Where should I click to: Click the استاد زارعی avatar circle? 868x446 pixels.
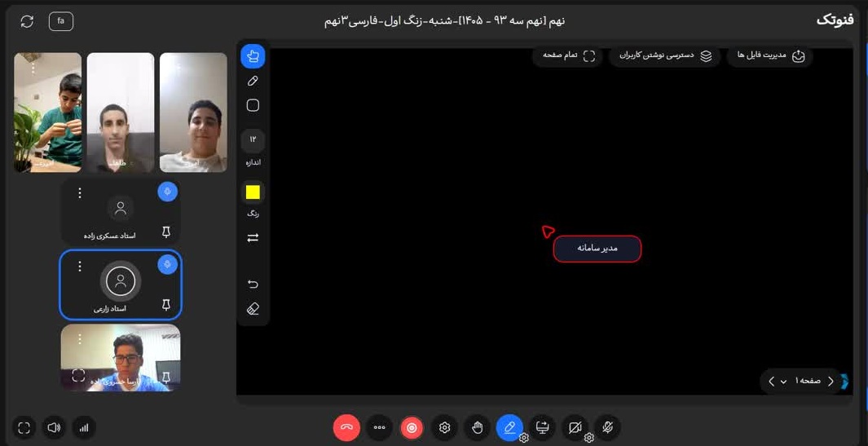click(x=121, y=281)
